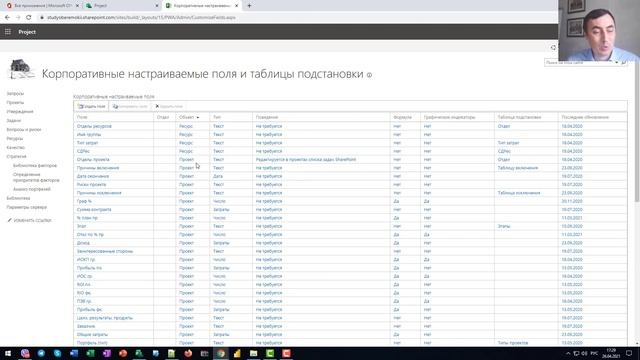Open Power BI from the taskbar
The width and height of the screenshot is (640, 360).
tap(237, 353)
